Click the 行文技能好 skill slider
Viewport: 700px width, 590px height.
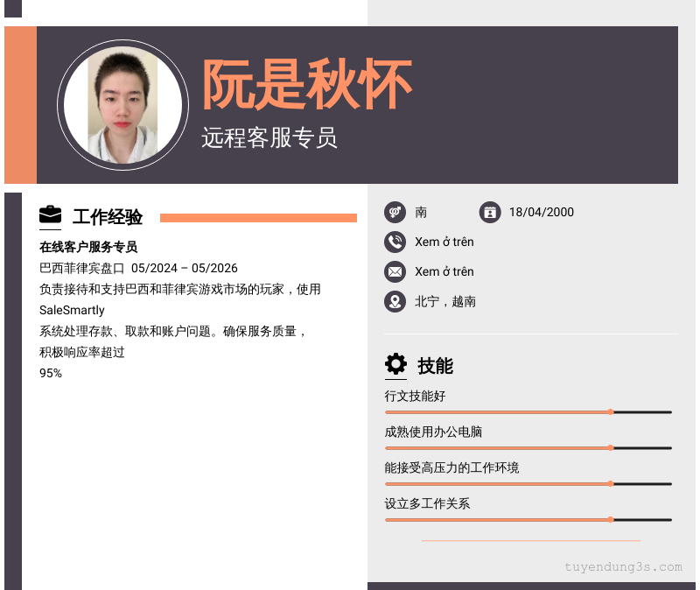click(x=528, y=412)
